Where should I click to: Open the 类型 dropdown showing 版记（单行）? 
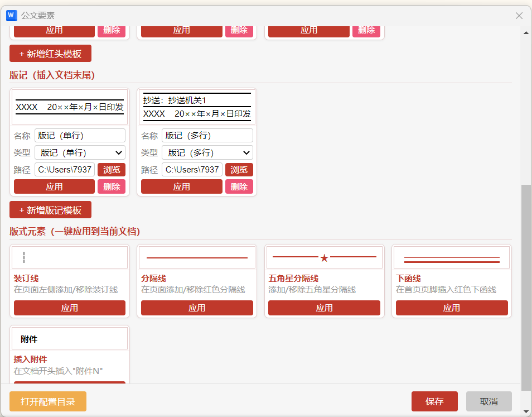[80, 152]
